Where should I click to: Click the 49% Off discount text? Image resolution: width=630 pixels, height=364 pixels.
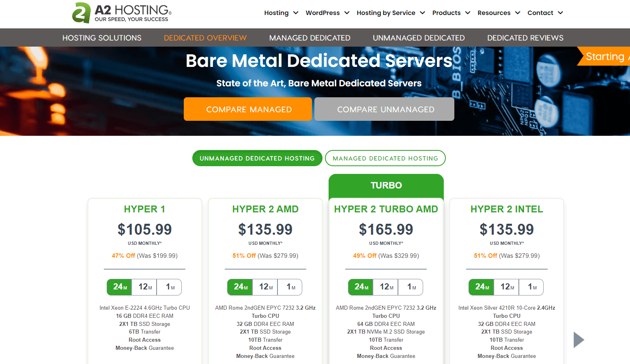[365, 256]
